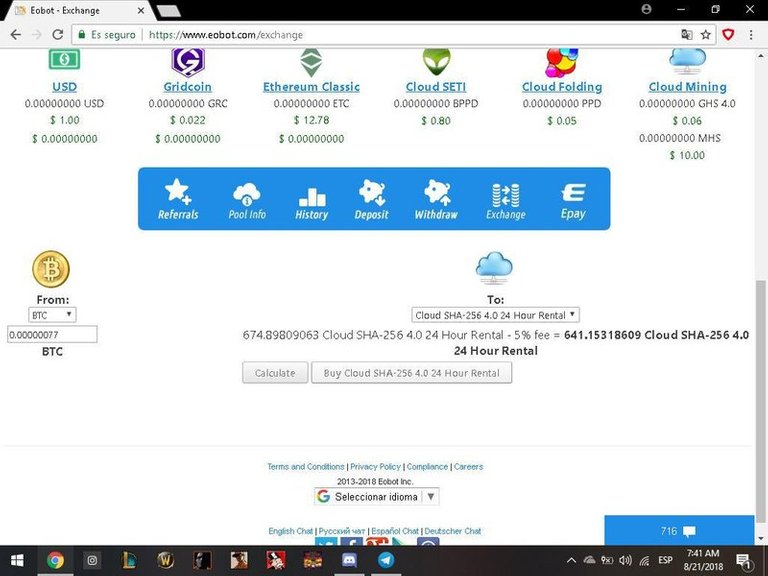Open the network Wi-Fi tray icon
768x576 pixels.
645,560
